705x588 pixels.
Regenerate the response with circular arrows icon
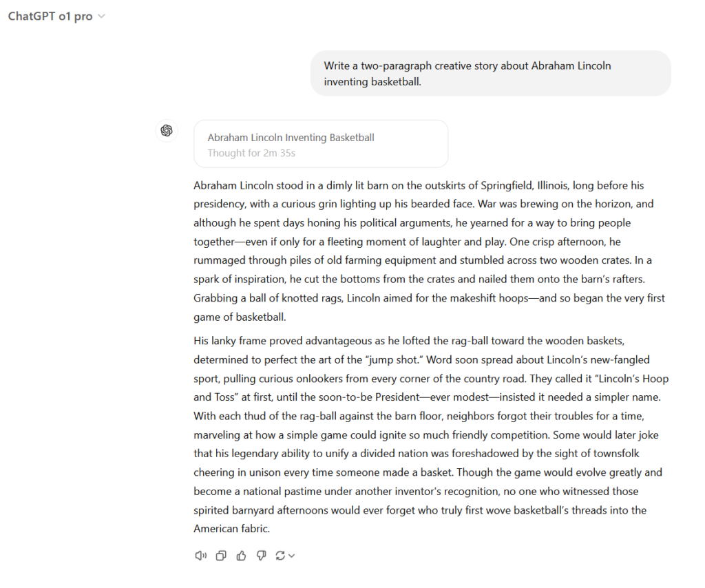[280, 556]
